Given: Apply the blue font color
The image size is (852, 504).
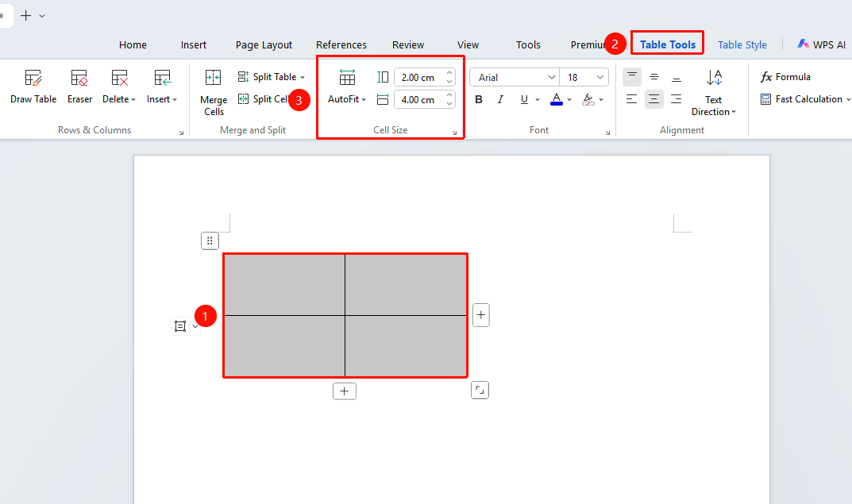Looking at the screenshot, I should pos(557,99).
